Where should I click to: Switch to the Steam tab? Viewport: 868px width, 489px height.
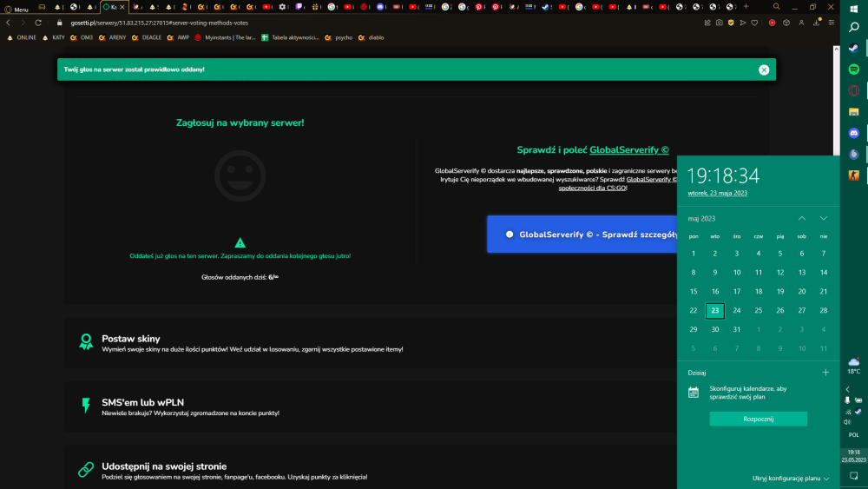coord(546,7)
